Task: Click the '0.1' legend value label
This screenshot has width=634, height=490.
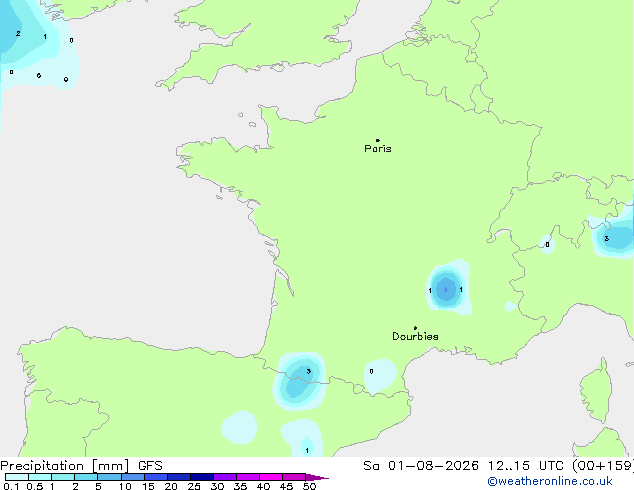Action: 11,486
